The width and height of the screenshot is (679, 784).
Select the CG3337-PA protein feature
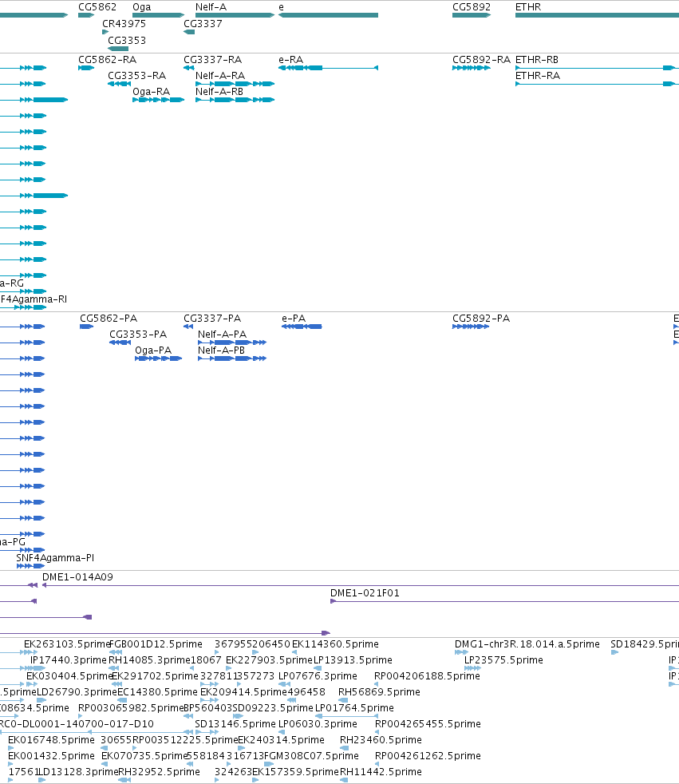click(188, 327)
